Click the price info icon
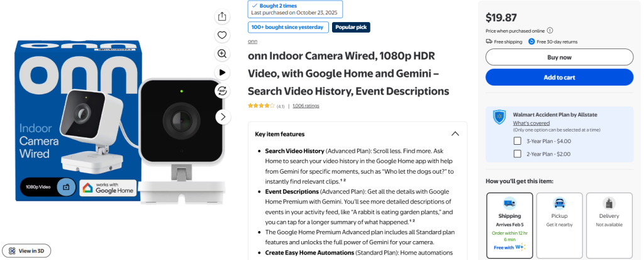This screenshot has height=260, width=644. pos(550,30)
